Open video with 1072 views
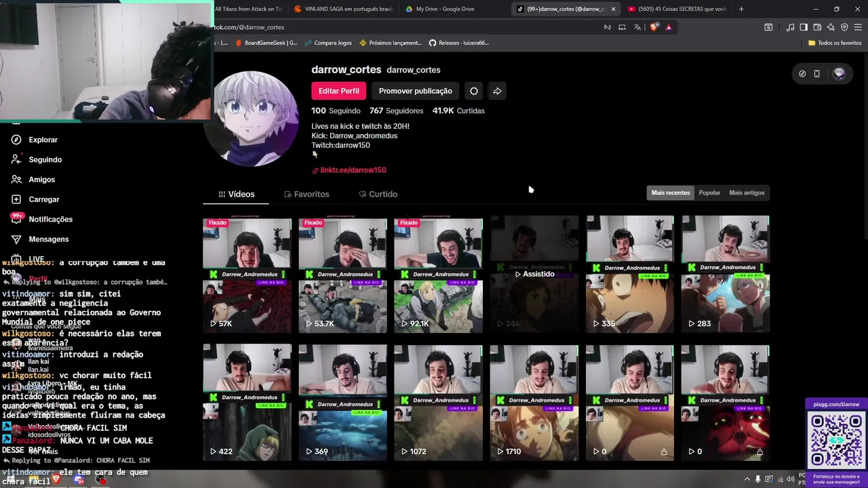Image resolution: width=868 pixels, height=488 pixels. point(438,403)
